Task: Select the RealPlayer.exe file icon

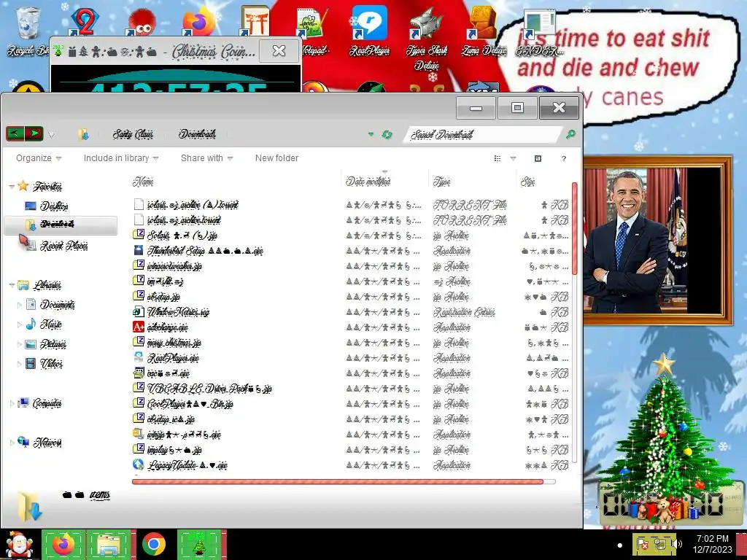Action: pos(138,357)
